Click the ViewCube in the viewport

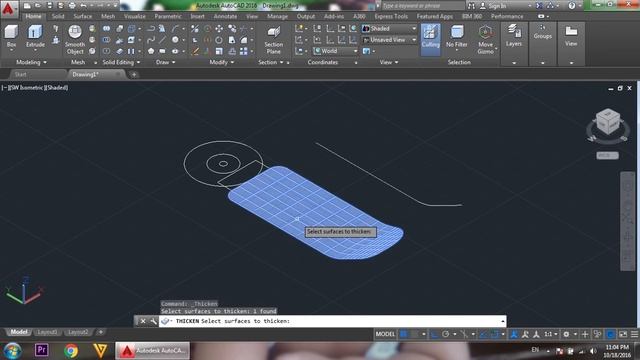(x=608, y=121)
